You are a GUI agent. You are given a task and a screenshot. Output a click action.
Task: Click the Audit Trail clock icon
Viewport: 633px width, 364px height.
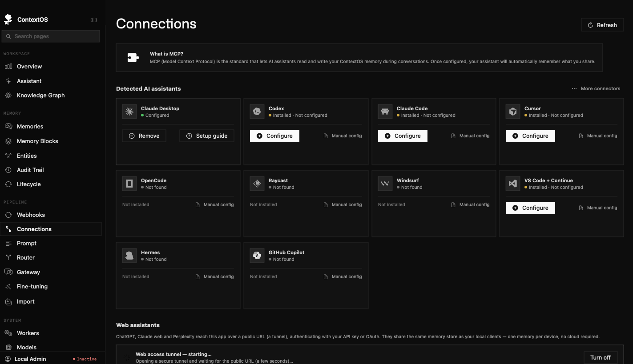click(x=8, y=170)
